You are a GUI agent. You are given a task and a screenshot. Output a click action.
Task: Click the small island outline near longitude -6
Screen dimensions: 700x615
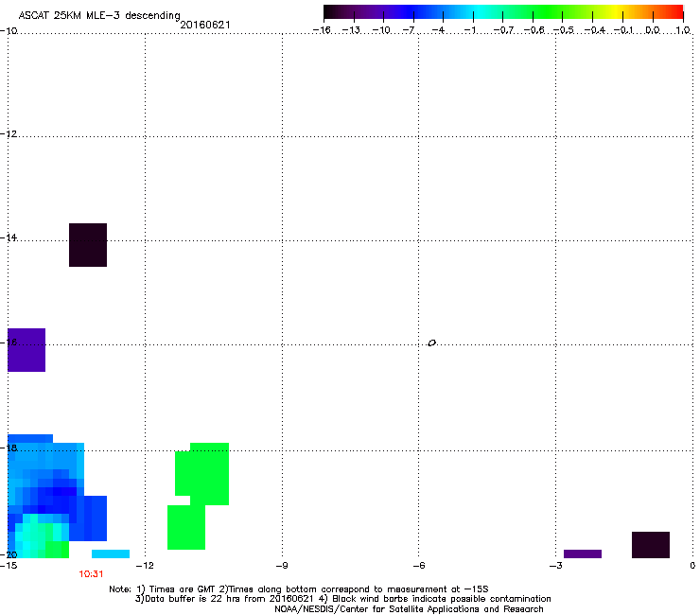point(431,343)
